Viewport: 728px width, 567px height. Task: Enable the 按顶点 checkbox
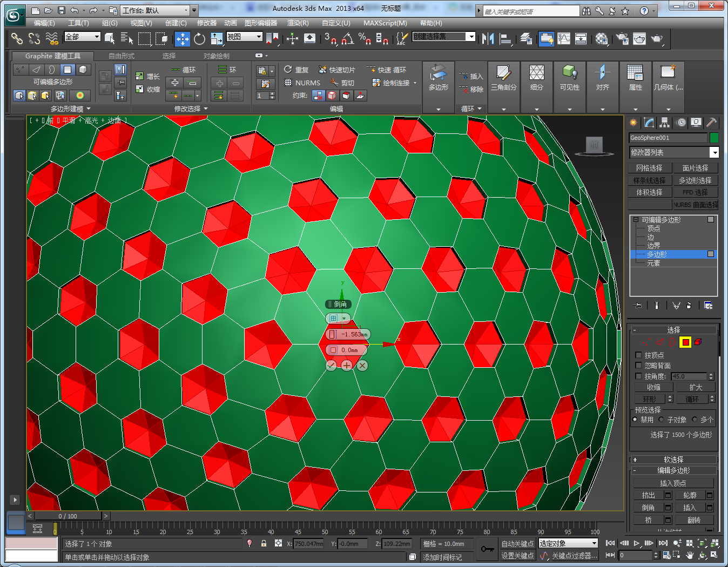[x=638, y=355]
